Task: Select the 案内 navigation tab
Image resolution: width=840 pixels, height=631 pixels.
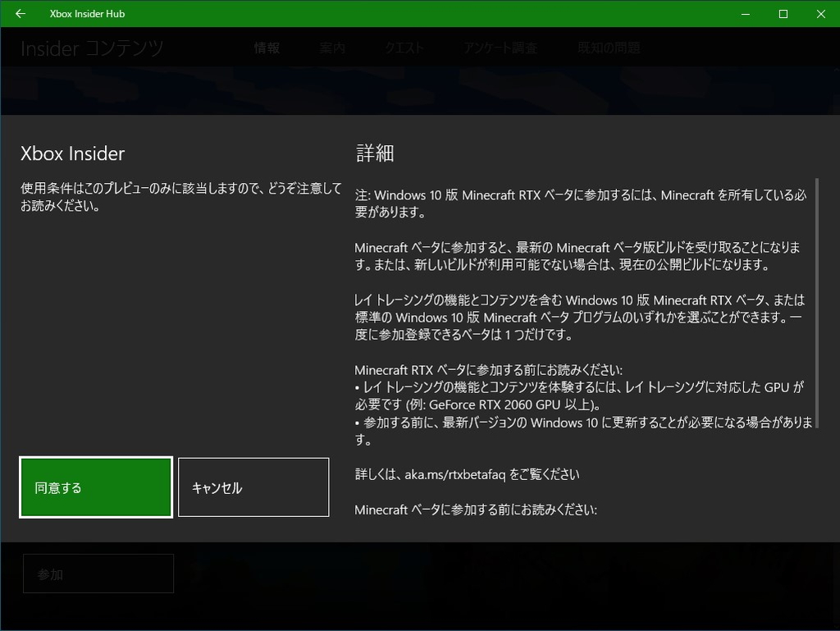Action: 331,48
